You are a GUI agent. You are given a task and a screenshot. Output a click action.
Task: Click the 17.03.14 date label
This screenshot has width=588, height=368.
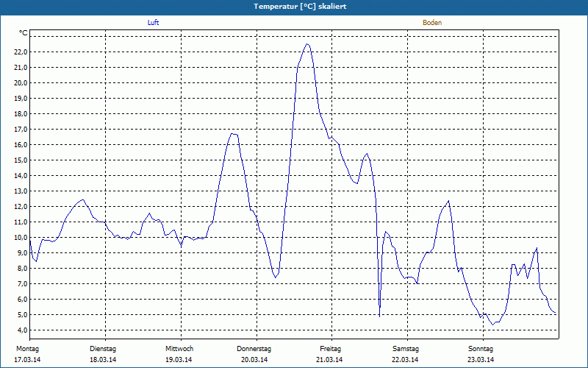(x=27, y=360)
